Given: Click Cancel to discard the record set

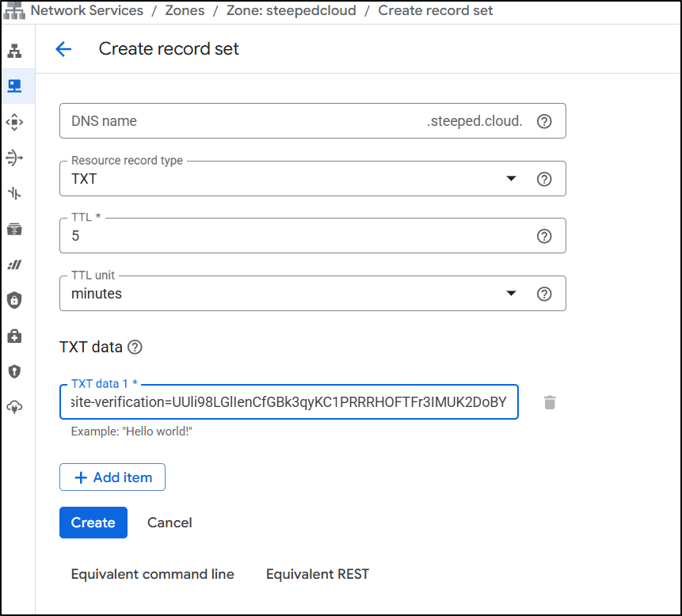Looking at the screenshot, I should [x=170, y=523].
